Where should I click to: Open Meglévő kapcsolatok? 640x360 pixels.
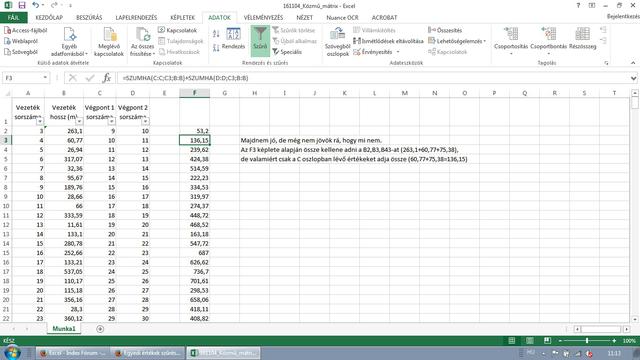109,41
